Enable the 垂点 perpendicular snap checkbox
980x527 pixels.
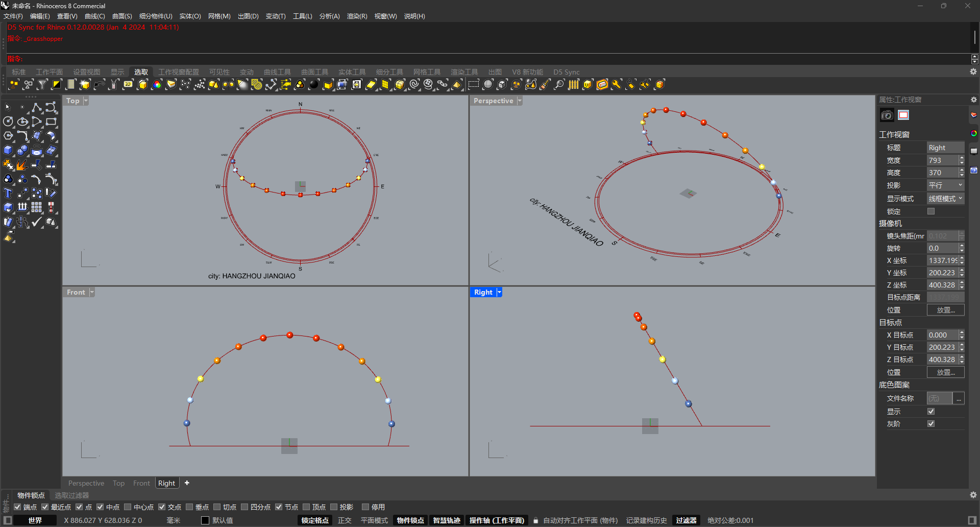tap(189, 507)
